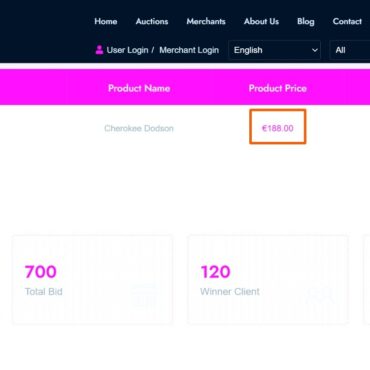Navigate to the Merchants page
370x370 pixels.
click(x=206, y=21)
